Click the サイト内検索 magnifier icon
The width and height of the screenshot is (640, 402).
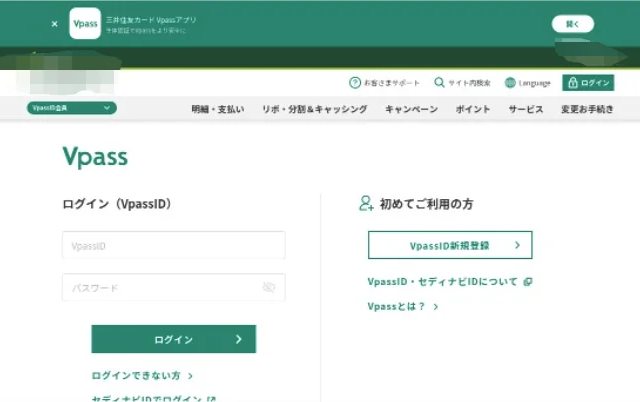tap(440, 83)
